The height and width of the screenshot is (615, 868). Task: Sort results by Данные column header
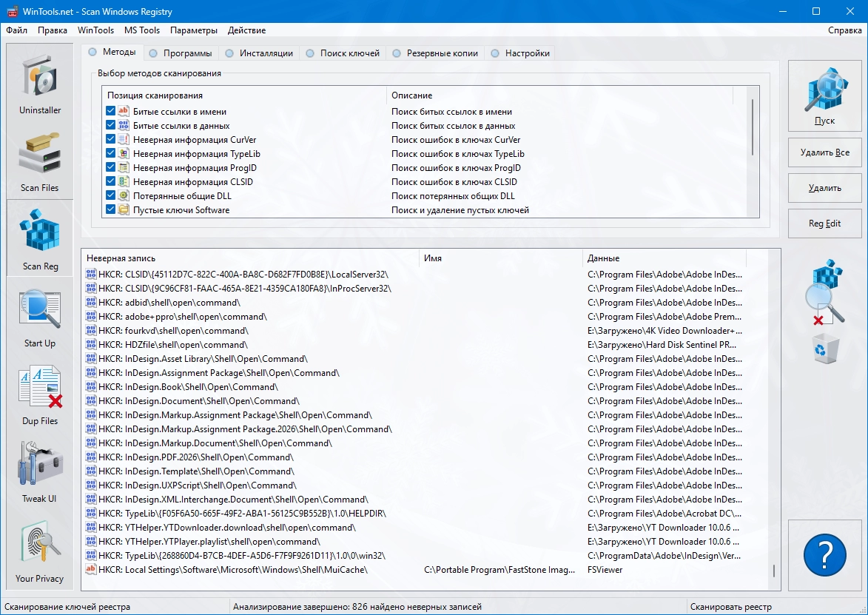[x=665, y=258]
